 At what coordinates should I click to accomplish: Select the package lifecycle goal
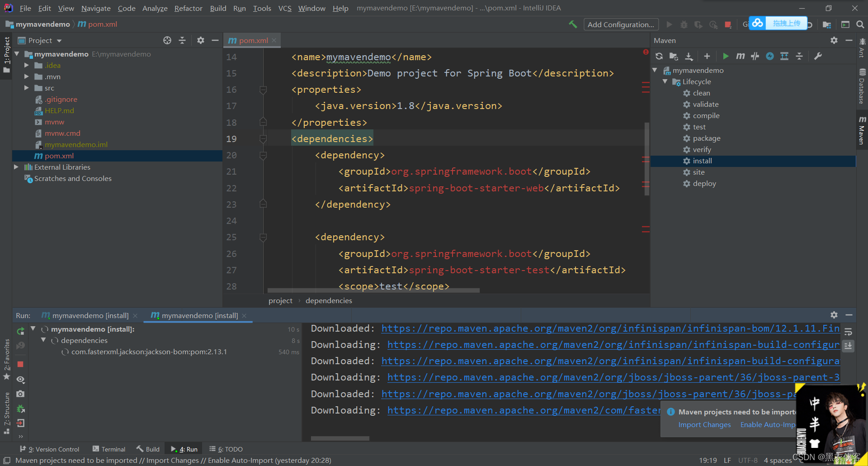(x=707, y=138)
